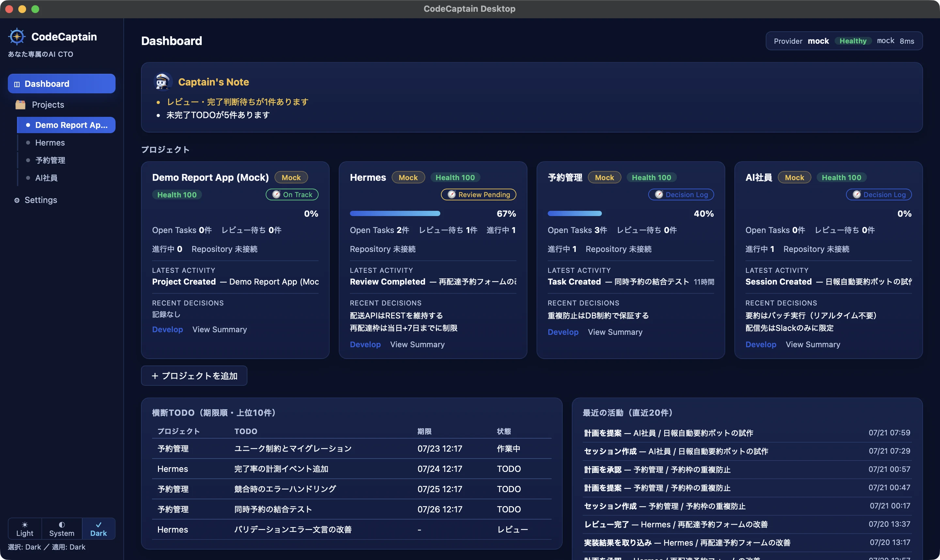Click Develop on AI社員 card

point(761,345)
